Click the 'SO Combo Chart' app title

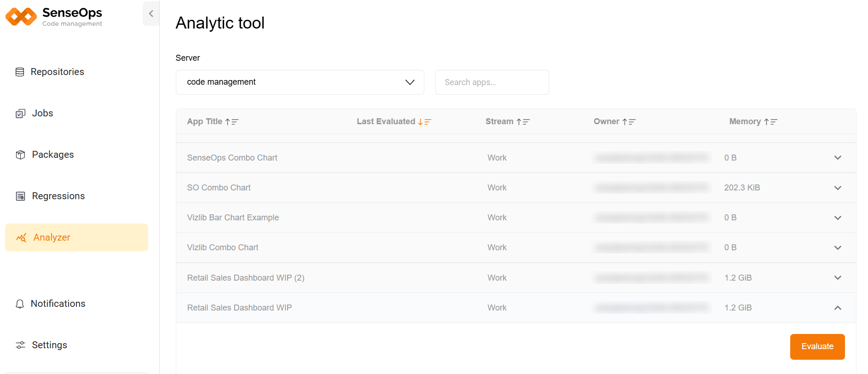tap(219, 188)
